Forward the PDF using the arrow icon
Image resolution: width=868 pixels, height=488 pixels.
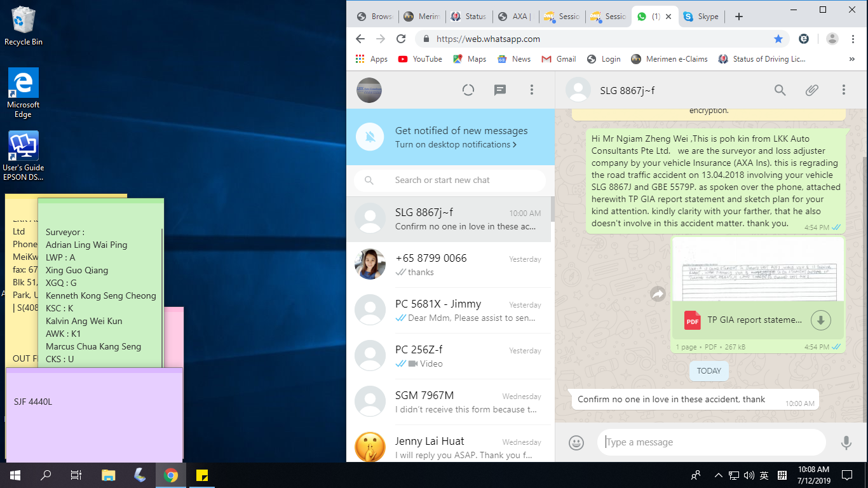658,294
